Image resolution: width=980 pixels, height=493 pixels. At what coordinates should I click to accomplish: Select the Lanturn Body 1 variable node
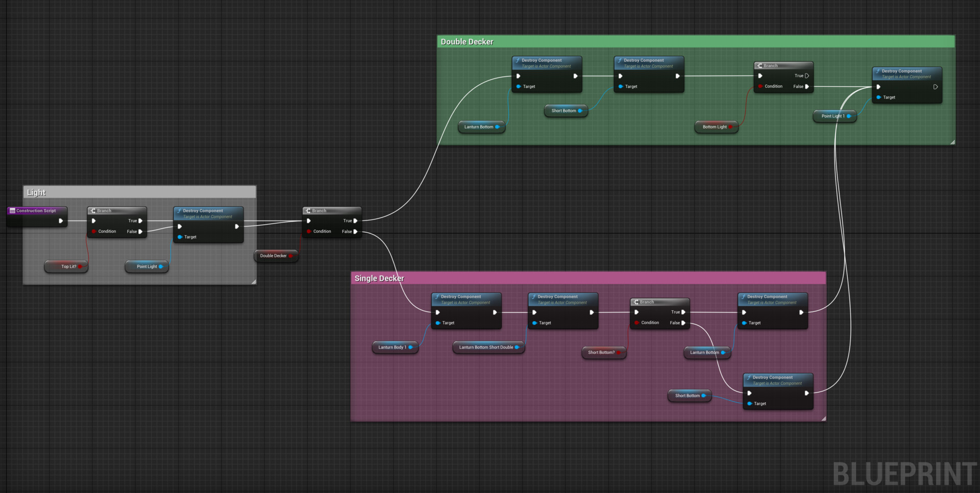(x=395, y=348)
